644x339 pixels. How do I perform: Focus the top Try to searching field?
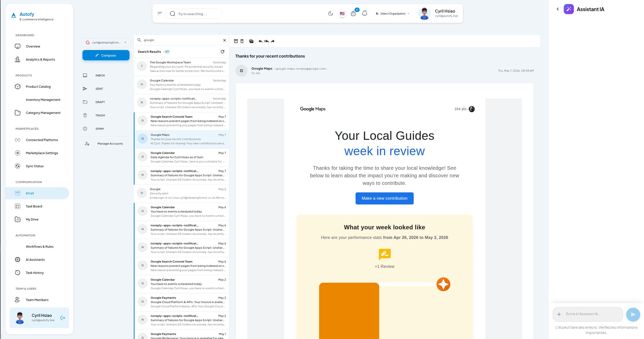pyautogui.click(x=193, y=14)
